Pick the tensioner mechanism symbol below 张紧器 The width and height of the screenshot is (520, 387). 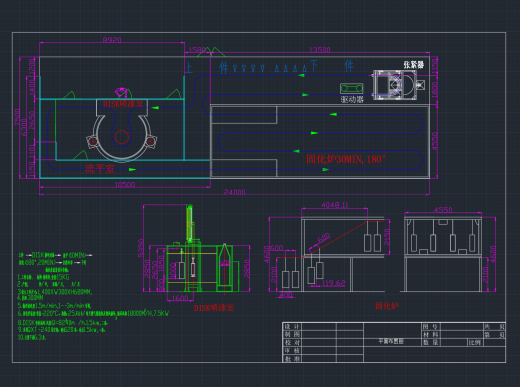(x=399, y=85)
